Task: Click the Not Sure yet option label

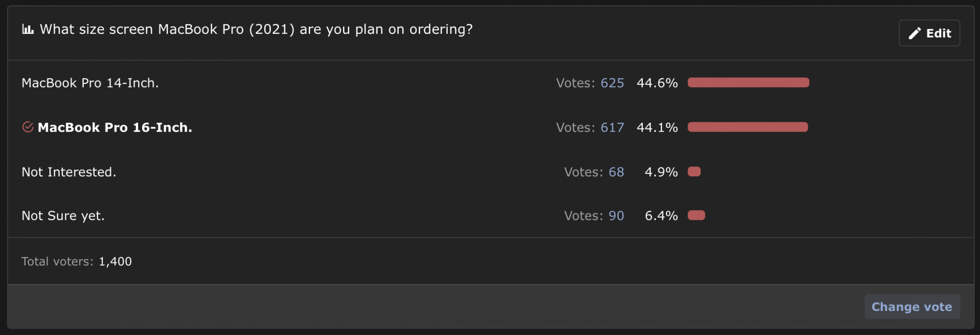Action: [x=63, y=216]
